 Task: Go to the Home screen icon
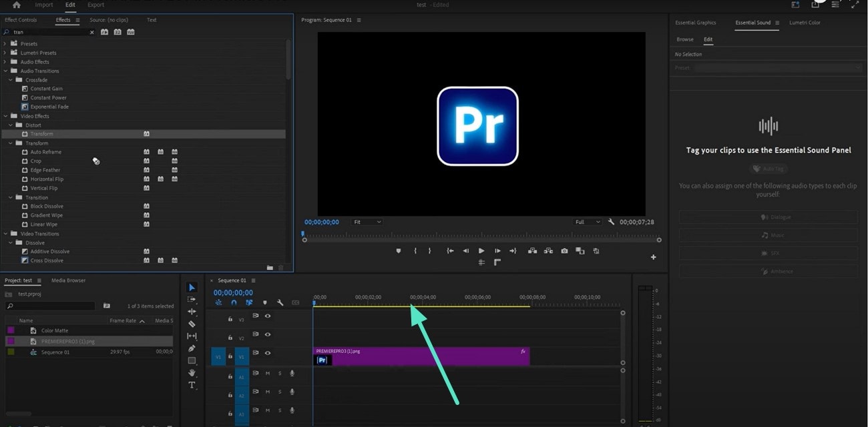click(16, 5)
